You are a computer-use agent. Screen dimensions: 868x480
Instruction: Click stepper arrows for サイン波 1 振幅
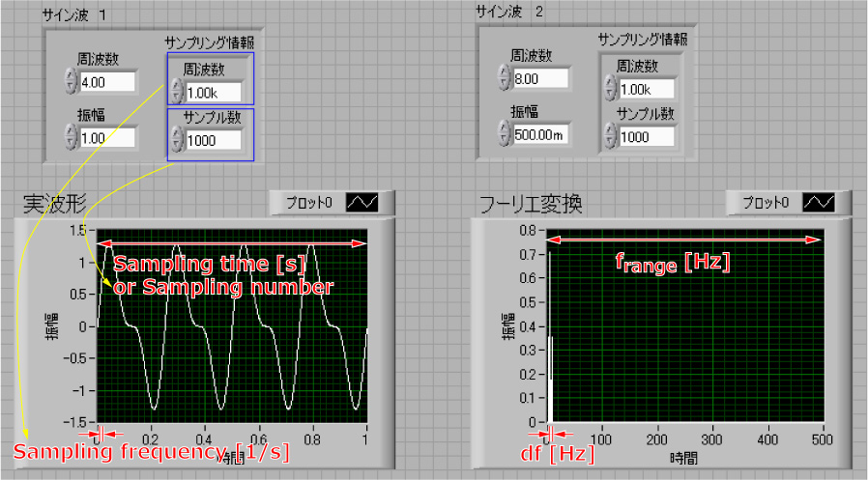(70, 137)
